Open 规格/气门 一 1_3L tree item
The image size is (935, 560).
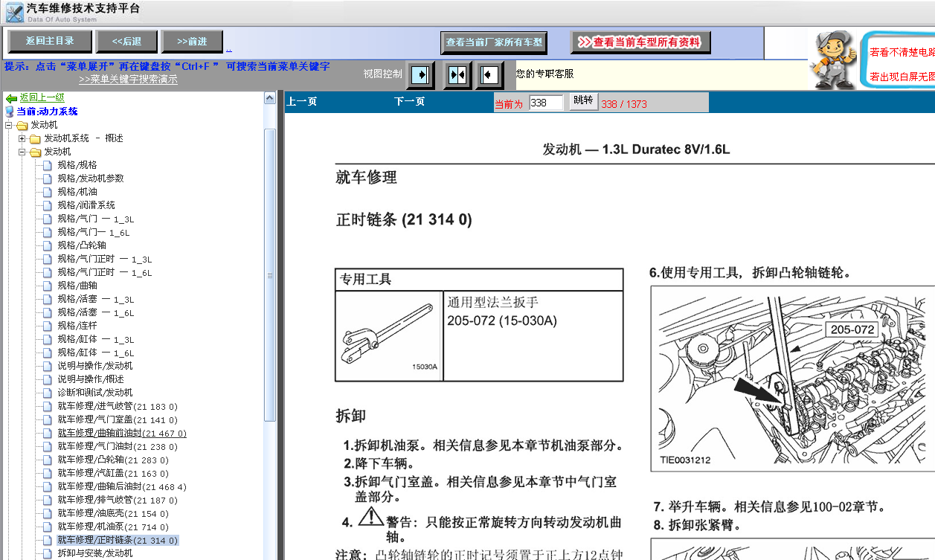(x=96, y=219)
